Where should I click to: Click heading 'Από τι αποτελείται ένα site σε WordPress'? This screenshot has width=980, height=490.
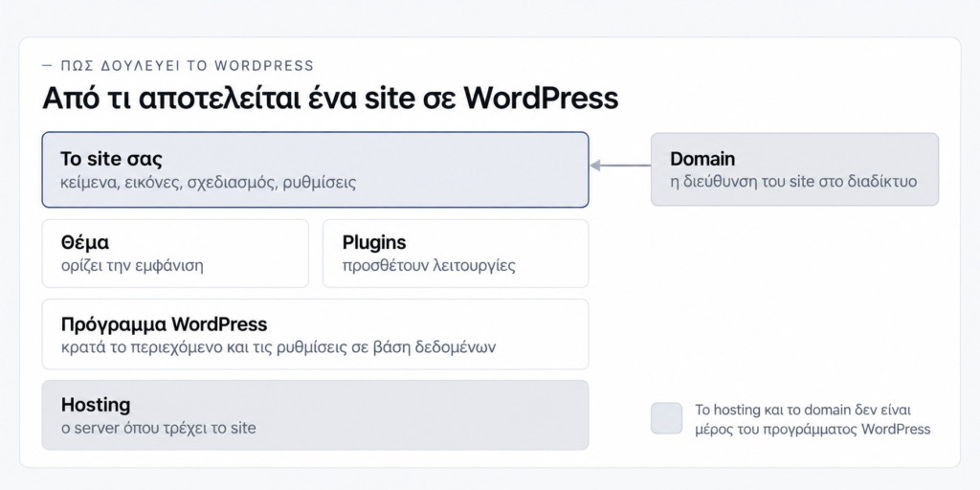click(x=330, y=99)
